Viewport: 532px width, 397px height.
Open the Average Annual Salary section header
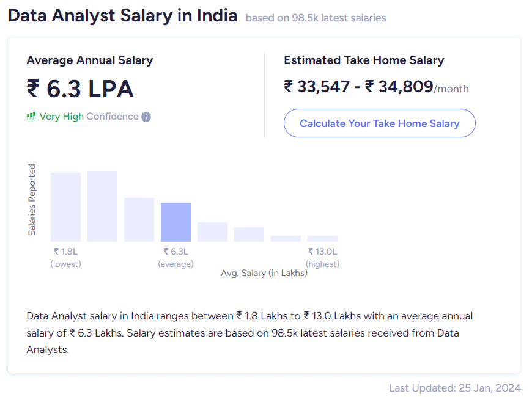point(88,60)
